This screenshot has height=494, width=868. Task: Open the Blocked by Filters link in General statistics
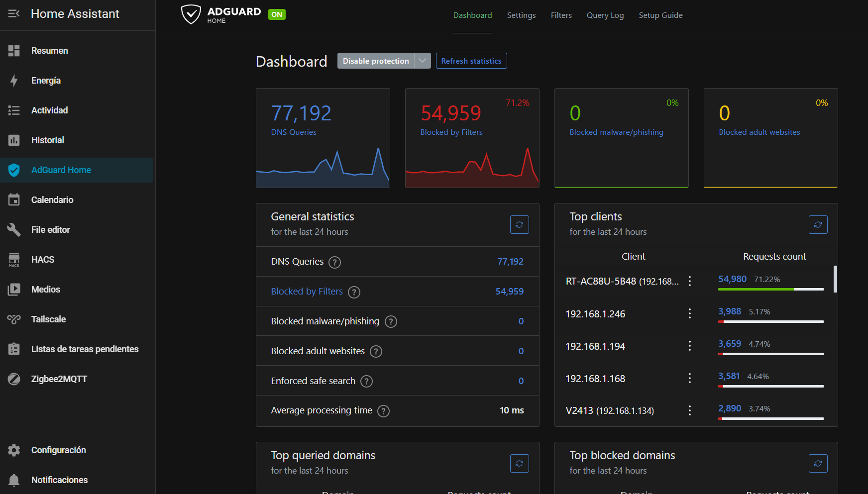pos(307,292)
